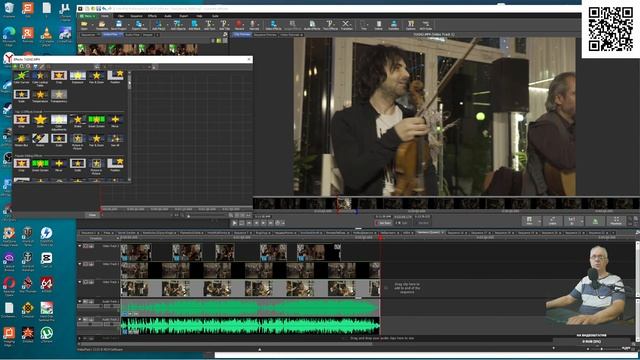640x360 pixels.
Task: Apply the Motion Blur effect
Action: click(21, 138)
